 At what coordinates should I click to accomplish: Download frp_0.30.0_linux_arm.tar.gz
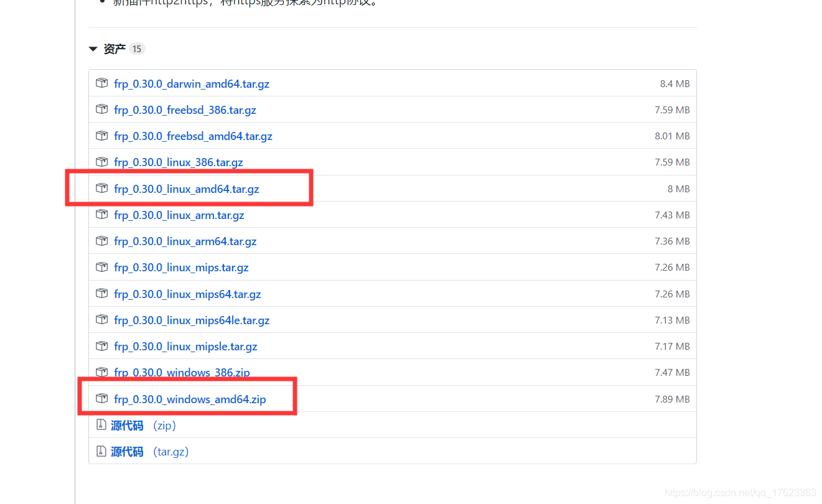point(179,215)
